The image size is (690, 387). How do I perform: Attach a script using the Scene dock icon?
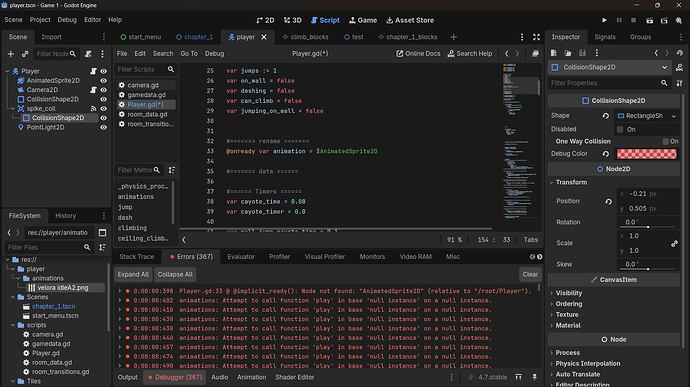[88, 54]
